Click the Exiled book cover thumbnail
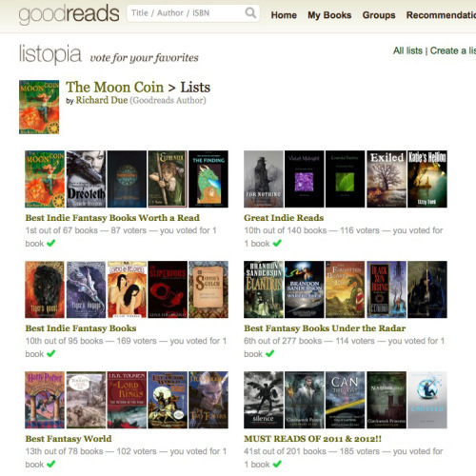Screen dimensions: 476x476 click(387, 179)
